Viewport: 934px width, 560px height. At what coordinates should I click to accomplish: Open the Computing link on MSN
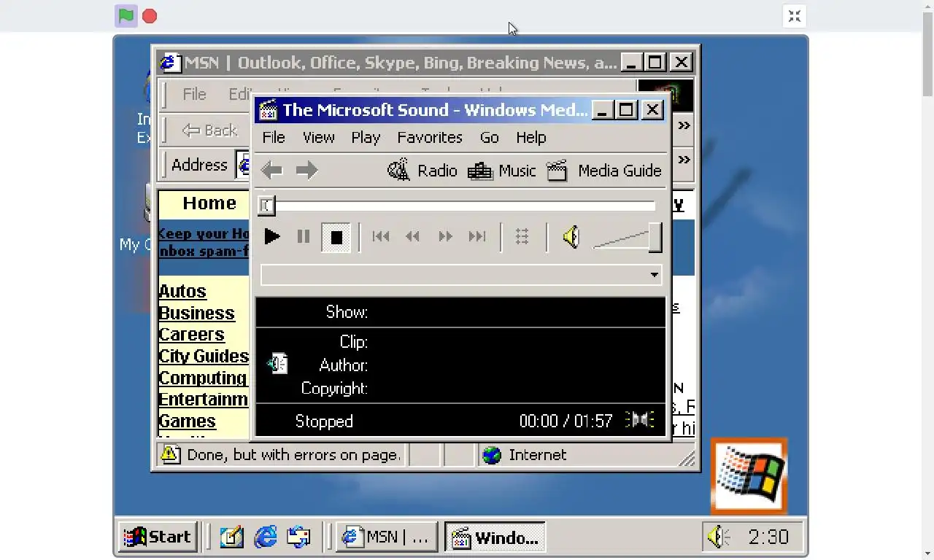point(204,378)
